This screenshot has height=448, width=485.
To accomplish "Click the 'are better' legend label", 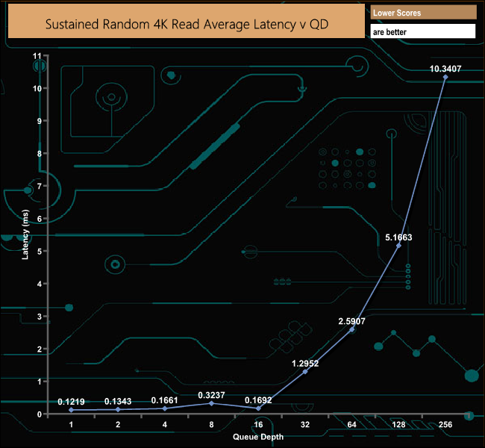I will (389, 32).
